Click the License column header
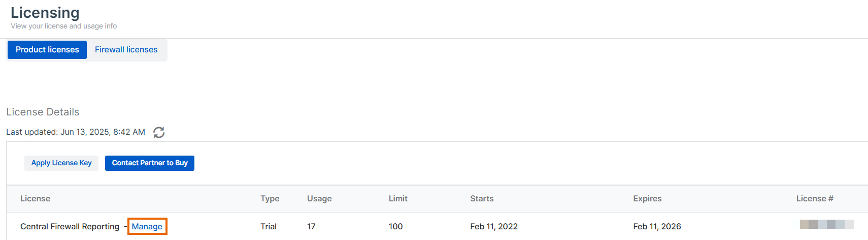 [x=35, y=199]
